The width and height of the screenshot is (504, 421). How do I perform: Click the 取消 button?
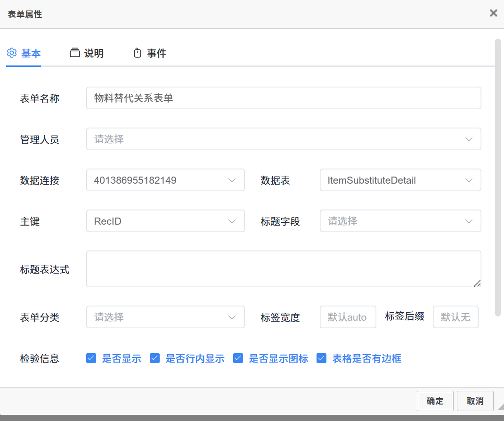475,401
